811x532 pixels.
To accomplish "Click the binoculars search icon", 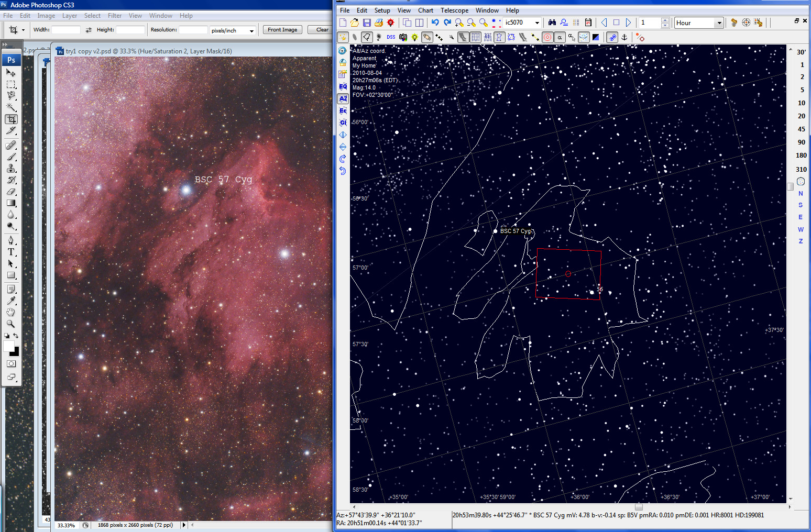I will pos(552,23).
